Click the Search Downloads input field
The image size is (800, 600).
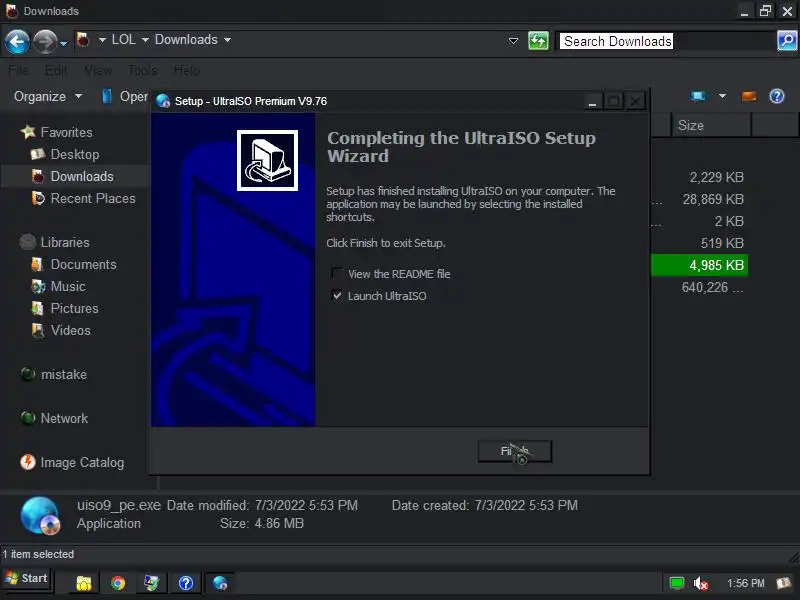[666, 41]
